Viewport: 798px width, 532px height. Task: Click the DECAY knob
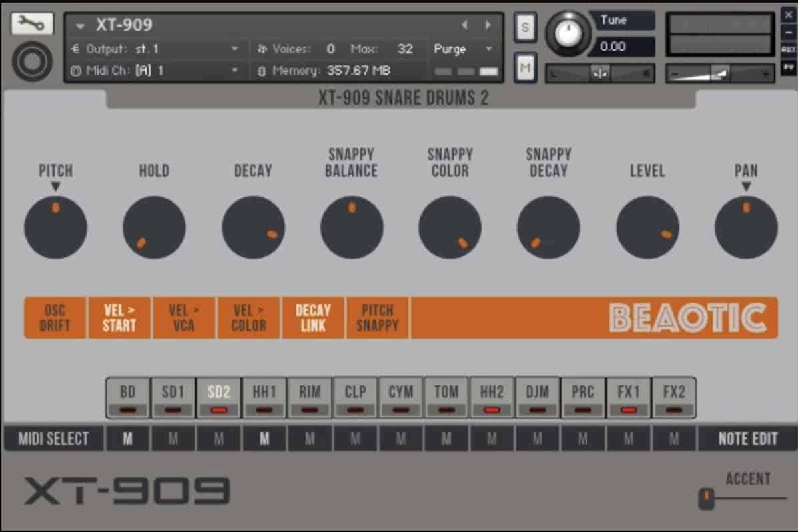[253, 227]
